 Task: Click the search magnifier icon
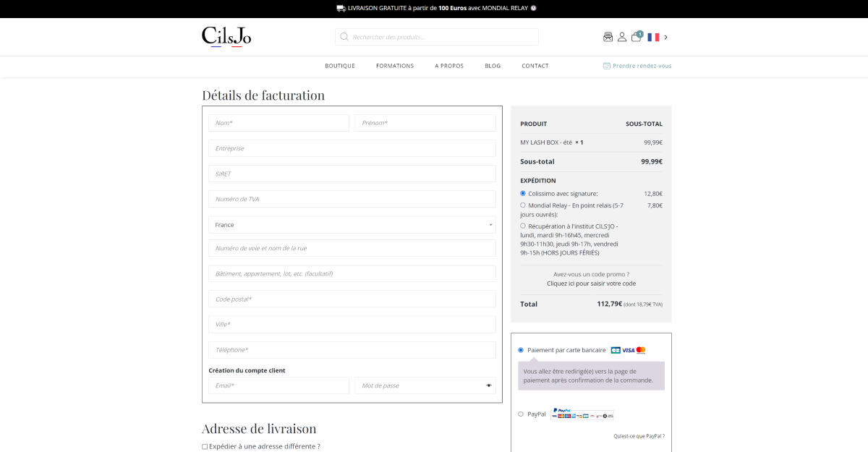[x=344, y=37]
